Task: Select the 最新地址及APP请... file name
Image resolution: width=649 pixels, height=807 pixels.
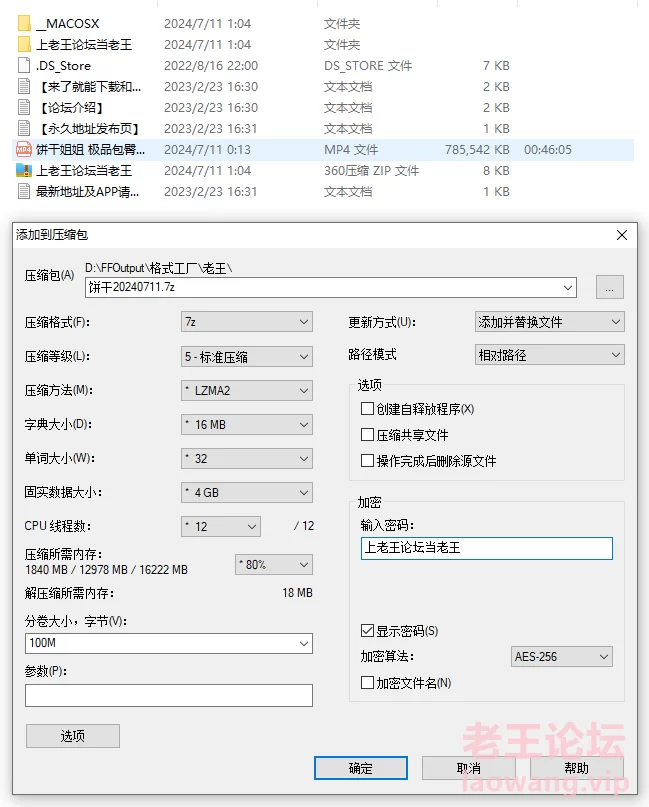Action: pyautogui.click(x=87, y=191)
